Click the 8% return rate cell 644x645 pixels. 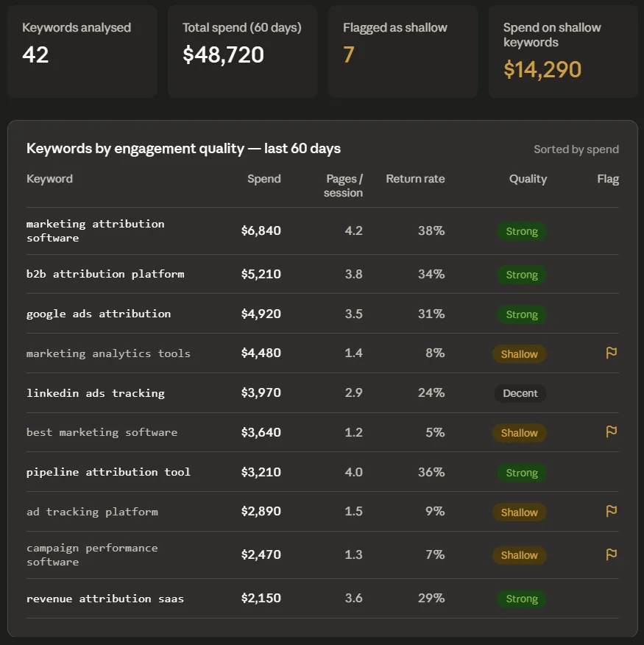(x=435, y=353)
